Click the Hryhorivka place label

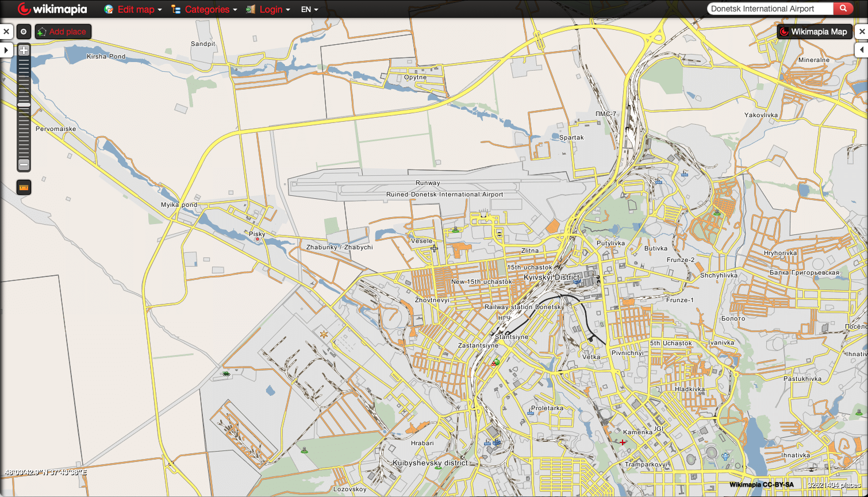781,253
